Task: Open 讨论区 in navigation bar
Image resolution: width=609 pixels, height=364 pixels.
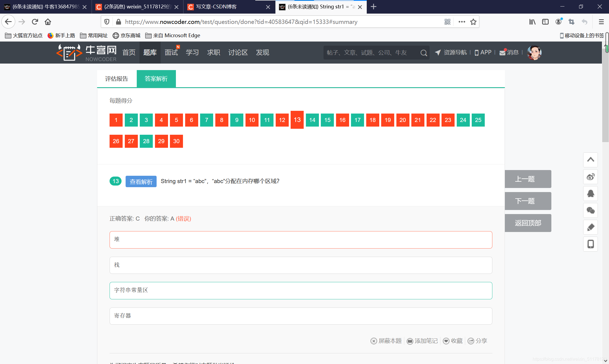Action: (x=238, y=52)
